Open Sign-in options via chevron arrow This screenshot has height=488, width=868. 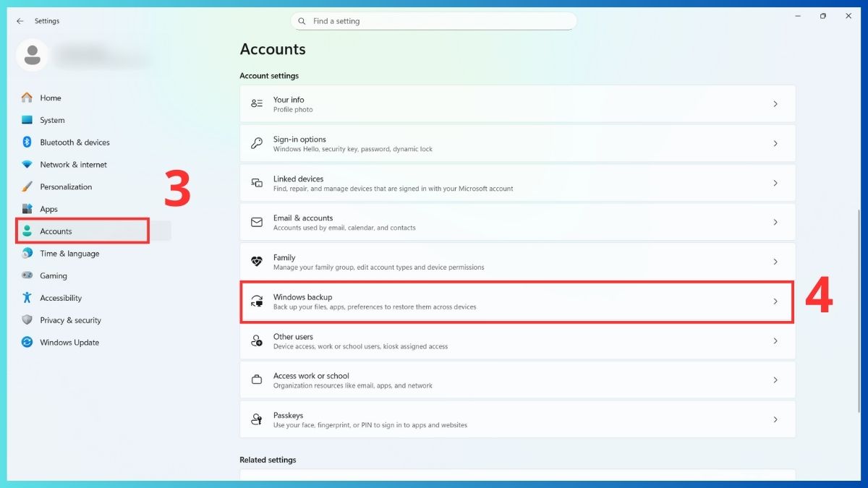coord(775,143)
